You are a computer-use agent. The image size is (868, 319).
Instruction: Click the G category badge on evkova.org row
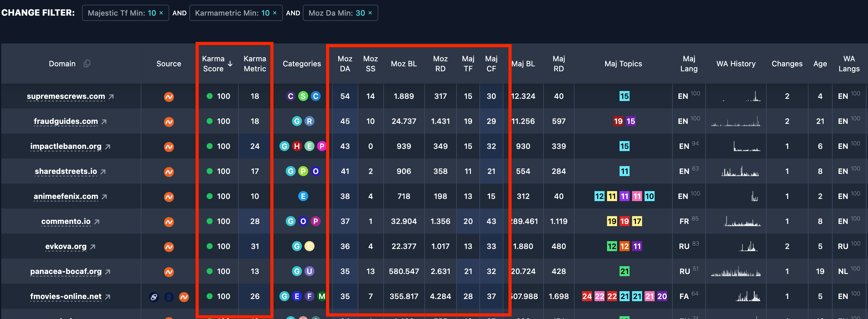(x=297, y=246)
